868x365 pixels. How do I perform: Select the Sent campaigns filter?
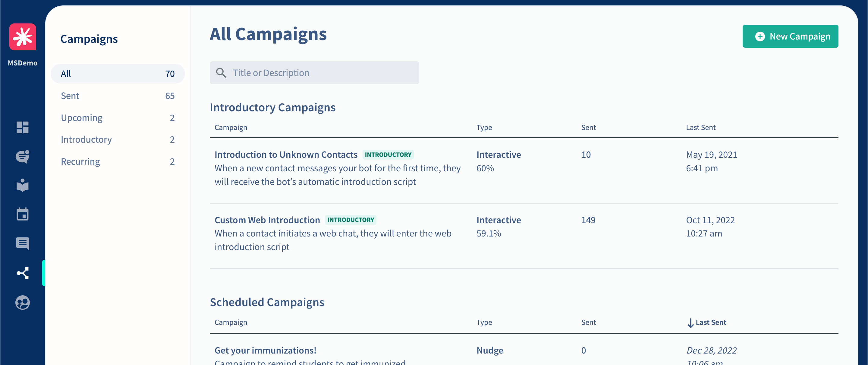(x=118, y=96)
